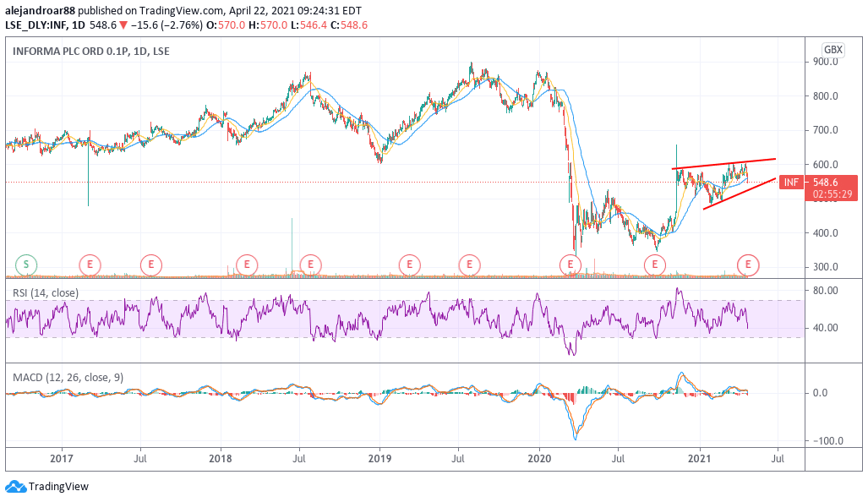This screenshot has width=868, height=502.
Task: Open the earnings marker from early 2020
Action: coord(570,265)
